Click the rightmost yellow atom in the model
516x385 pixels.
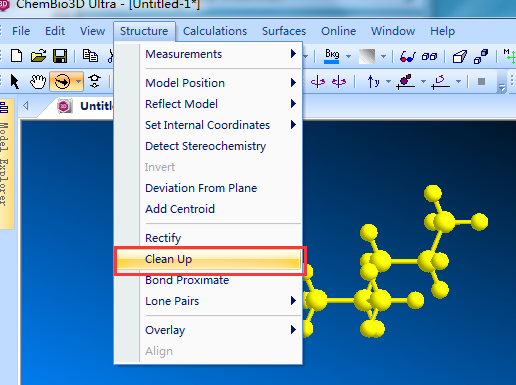480,222
